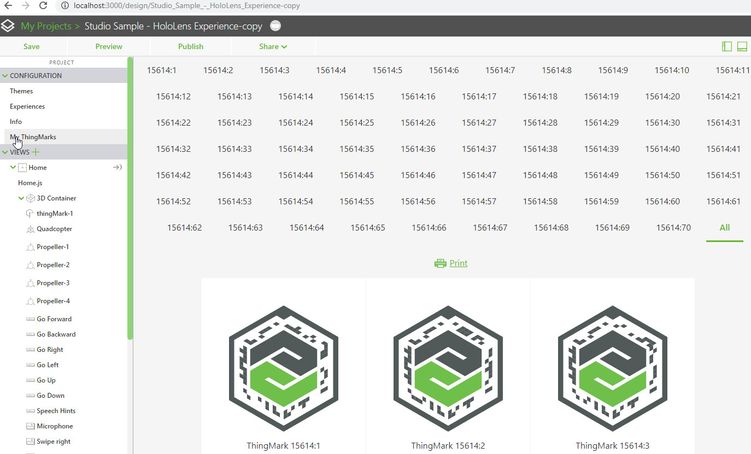751x454 pixels.
Task: Click the Quadcopter model icon
Action: [30, 229]
